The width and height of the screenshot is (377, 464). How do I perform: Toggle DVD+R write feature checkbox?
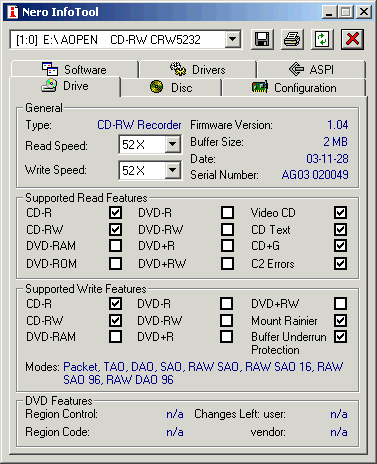(226, 337)
